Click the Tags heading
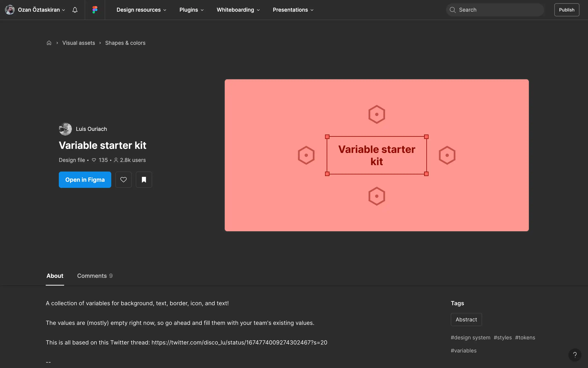The width and height of the screenshot is (588, 368). tap(457, 303)
